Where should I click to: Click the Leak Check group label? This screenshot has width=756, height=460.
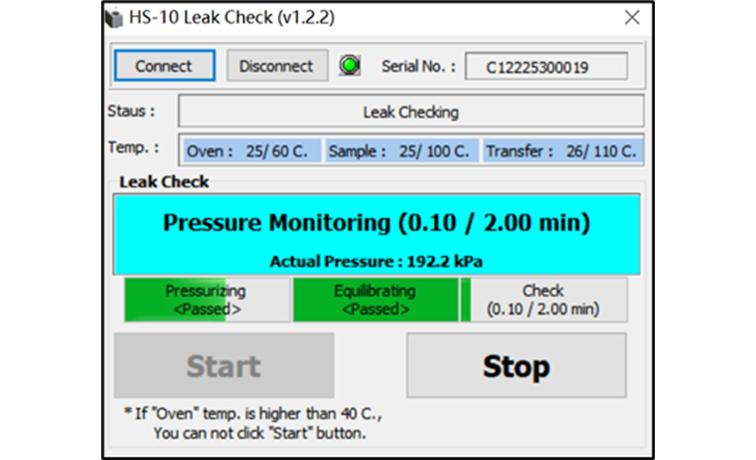point(164,182)
